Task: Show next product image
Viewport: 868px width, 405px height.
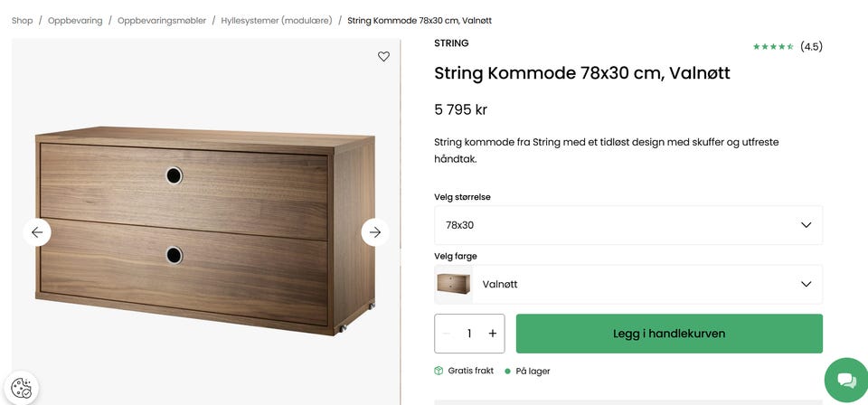Action: (375, 232)
